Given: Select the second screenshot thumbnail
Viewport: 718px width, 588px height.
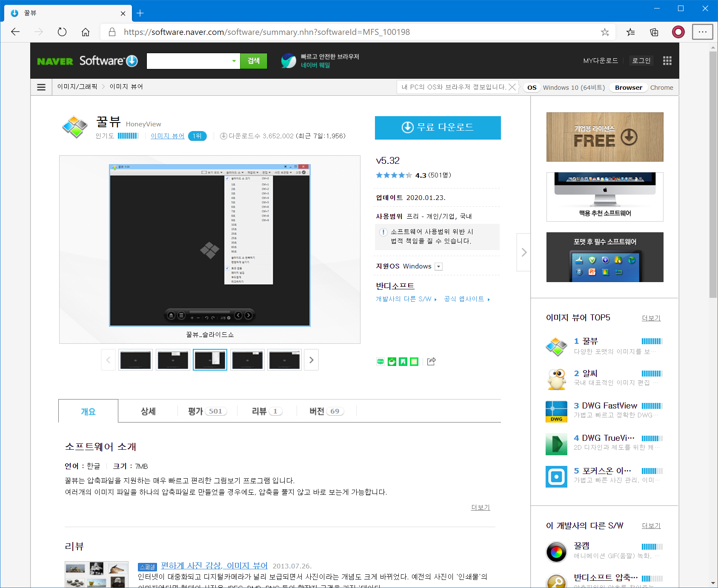Looking at the screenshot, I should pyautogui.click(x=173, y=360).
